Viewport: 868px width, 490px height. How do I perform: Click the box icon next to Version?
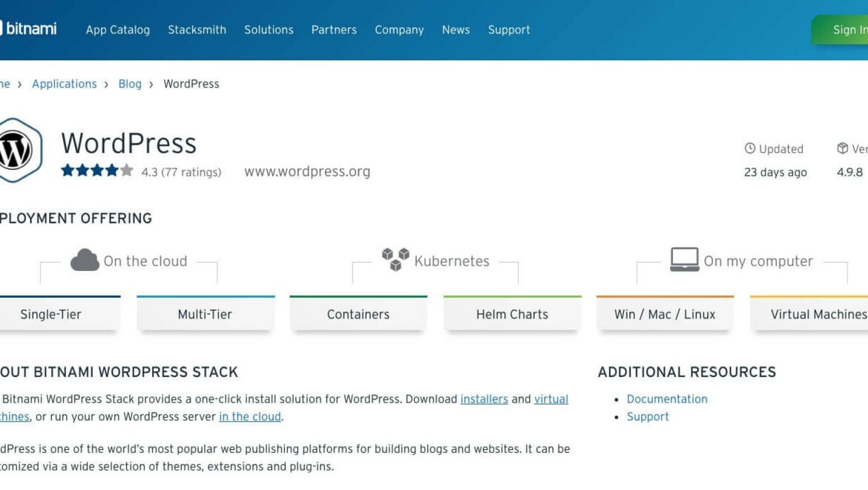tap(843, 148)
